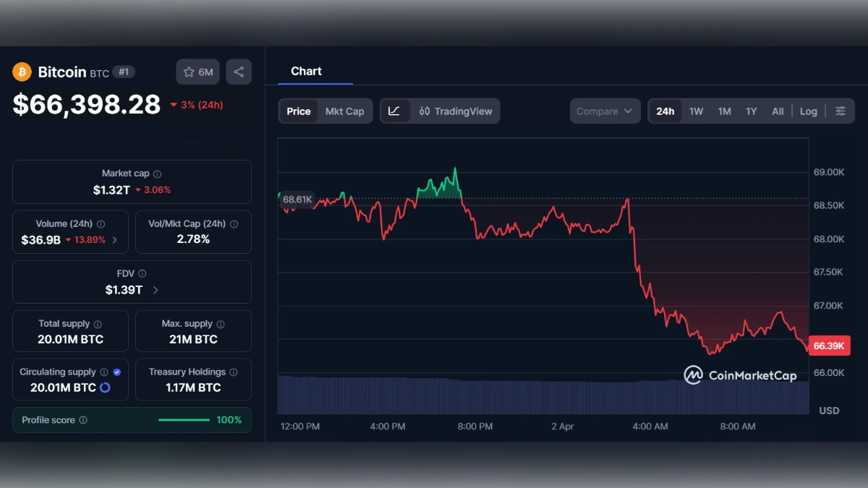Click the Treasury Holdings info icon

click(232, 372)
